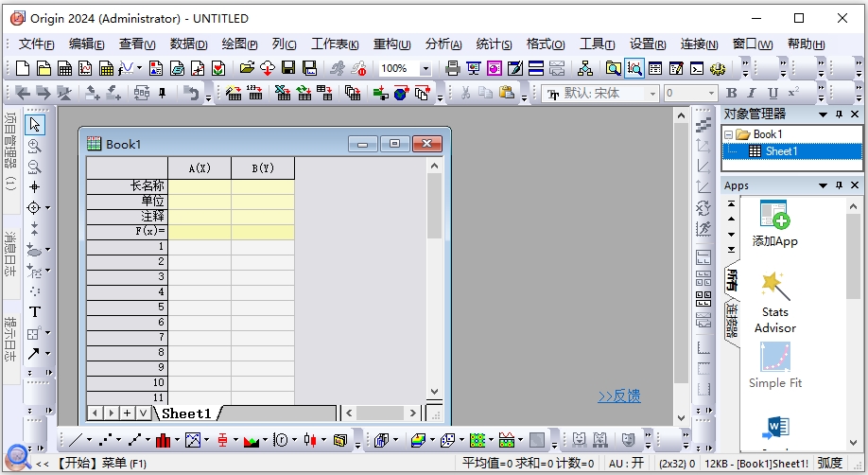Open the 帮助 menu

[x=806, y=44]
